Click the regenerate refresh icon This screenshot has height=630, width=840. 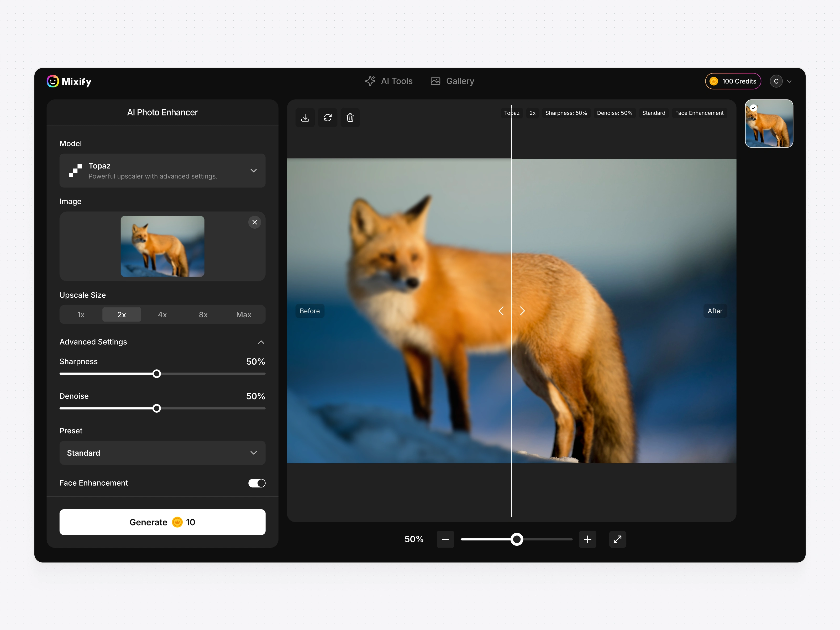(x=327, y=118)
